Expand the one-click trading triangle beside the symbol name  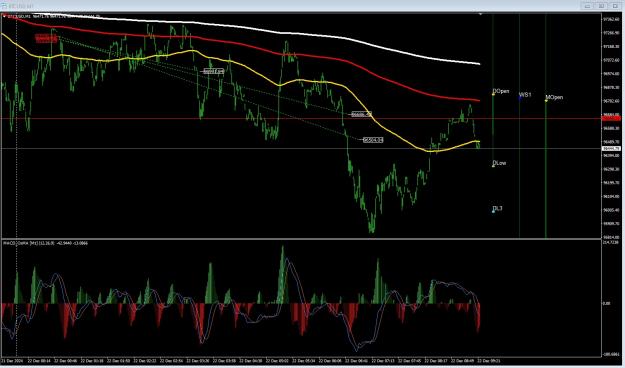tap(4, 16)
